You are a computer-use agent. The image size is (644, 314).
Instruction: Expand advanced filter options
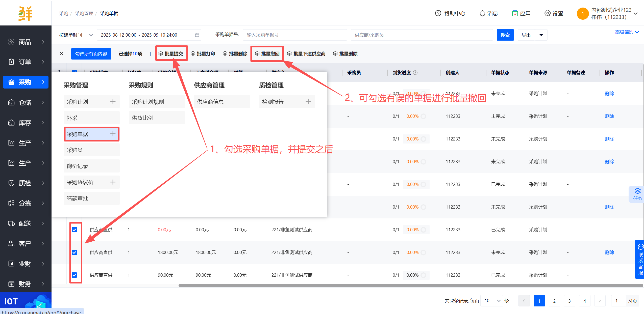pyautogui.click(x=627, y=32)
